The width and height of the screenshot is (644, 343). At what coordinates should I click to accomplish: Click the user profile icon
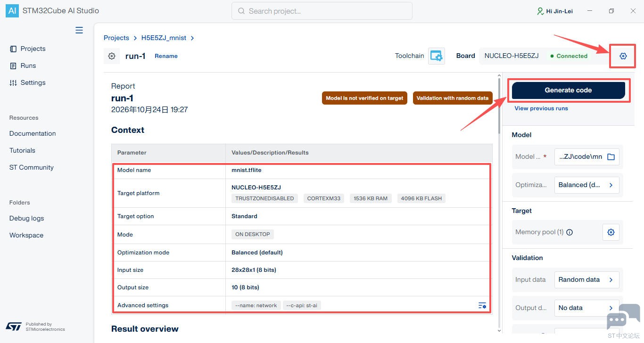[x=540, y=11]
